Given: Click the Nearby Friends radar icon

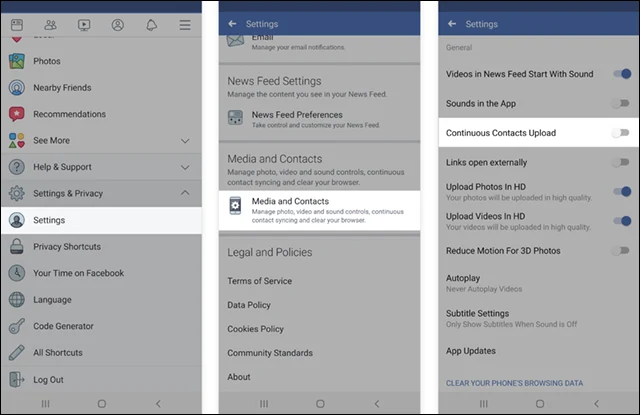Looking at the screenshot, I should point(17,88).
